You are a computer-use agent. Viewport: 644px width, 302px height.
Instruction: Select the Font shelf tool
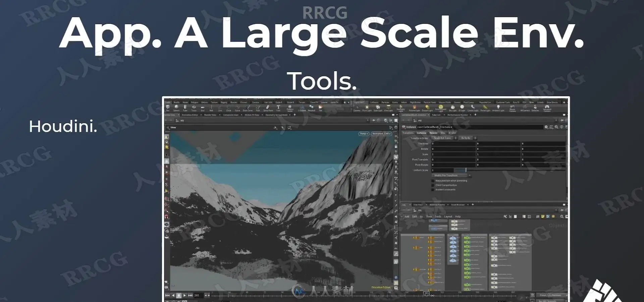click(x=278, y=108)
